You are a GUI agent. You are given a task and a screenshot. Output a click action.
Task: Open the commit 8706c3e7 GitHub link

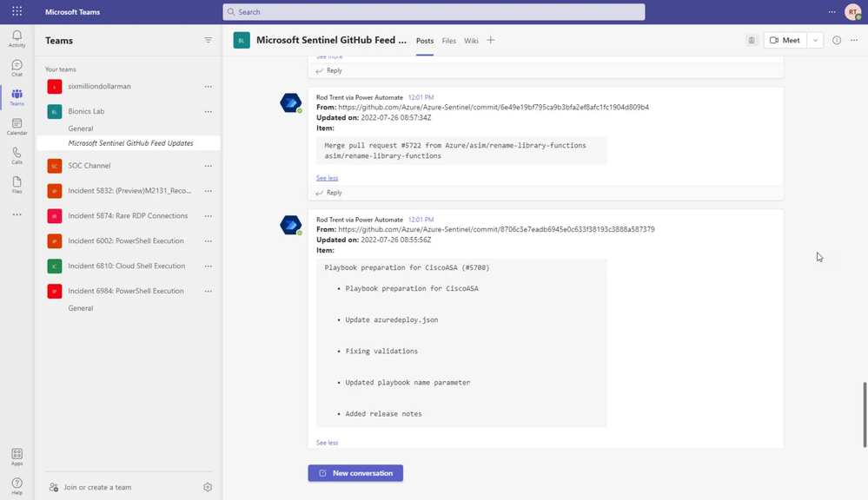(496, 229)
